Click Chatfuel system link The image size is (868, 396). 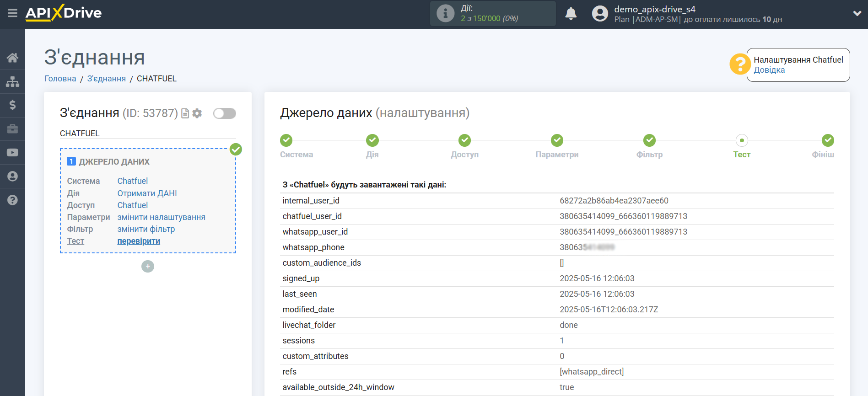click(x=133, y=181)
